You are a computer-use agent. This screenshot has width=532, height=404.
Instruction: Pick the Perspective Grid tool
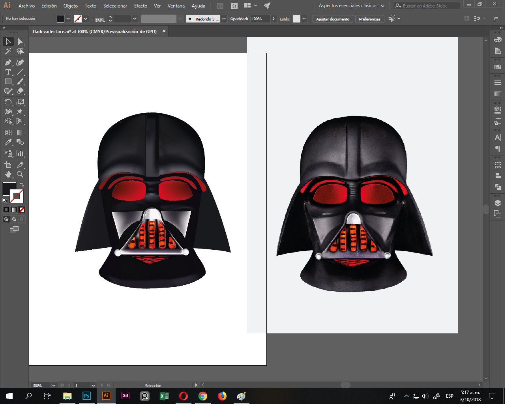coord(21,121)
